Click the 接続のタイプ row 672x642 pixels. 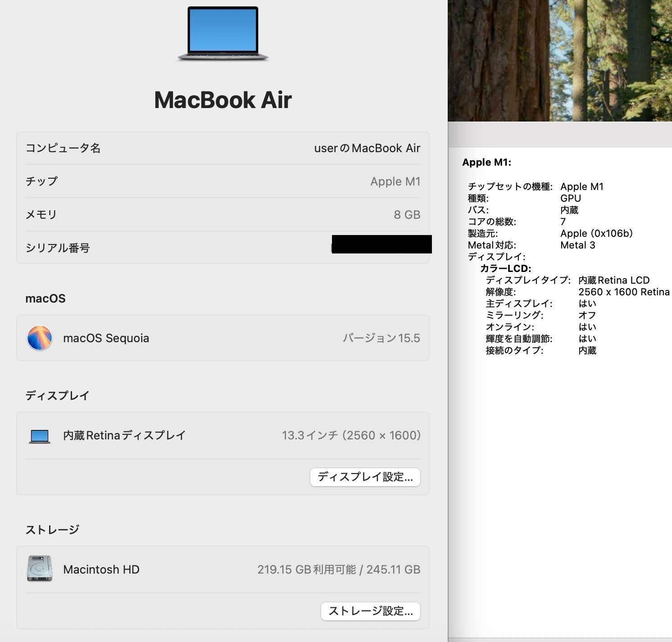coord(541,350)
